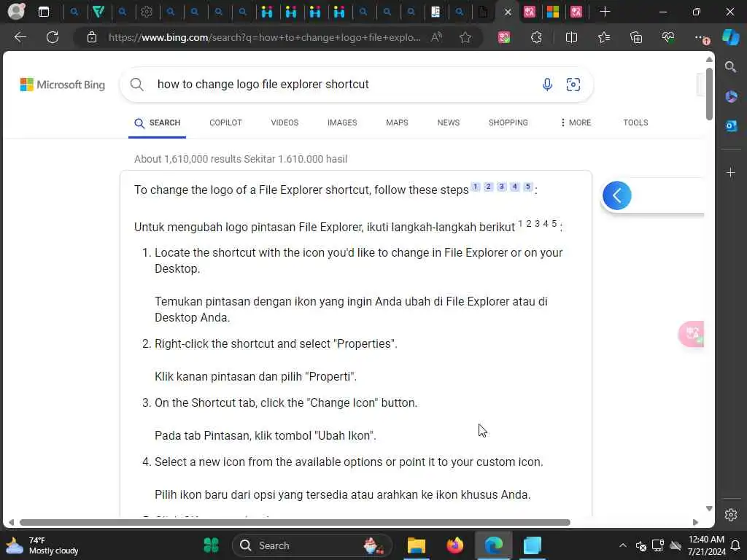Screen dimensions: 747x560
Task: Open citation reference 1 superscript
Action: tap(475, 187)
